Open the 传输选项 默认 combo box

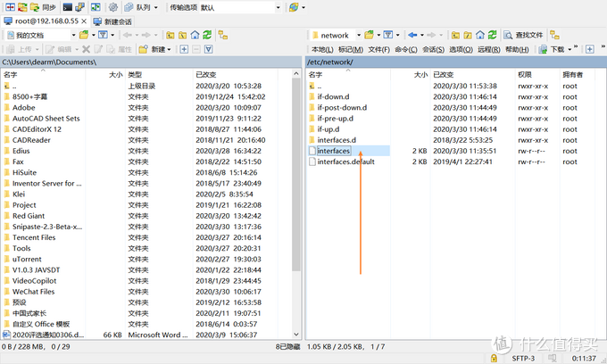point(240,7)
